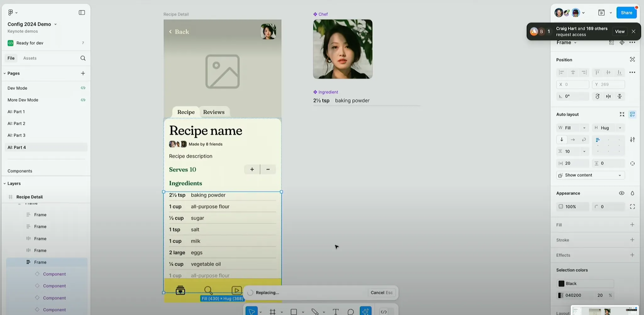Collapse the Layers section
Viewport: 644px width, 315px height.
pos(5,184)
